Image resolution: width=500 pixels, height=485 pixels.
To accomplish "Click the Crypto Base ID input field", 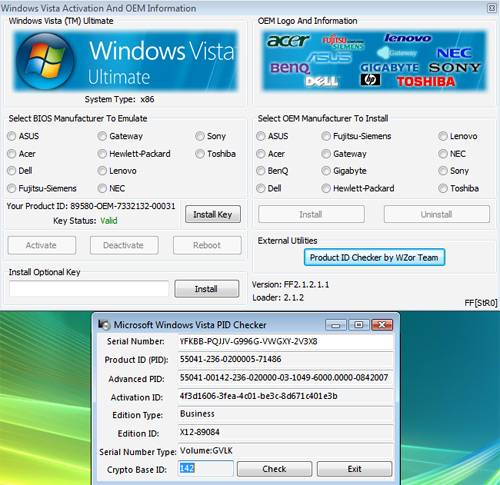I will 205,468.
